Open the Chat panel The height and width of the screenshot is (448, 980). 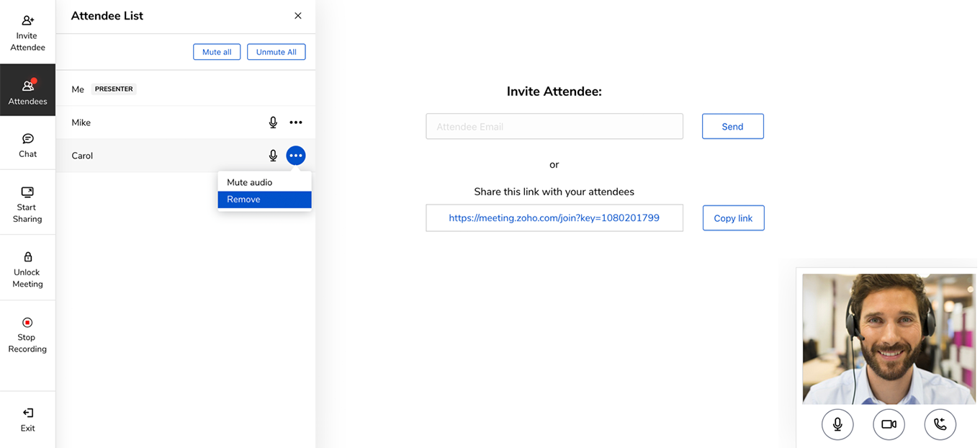pos(27,145)
